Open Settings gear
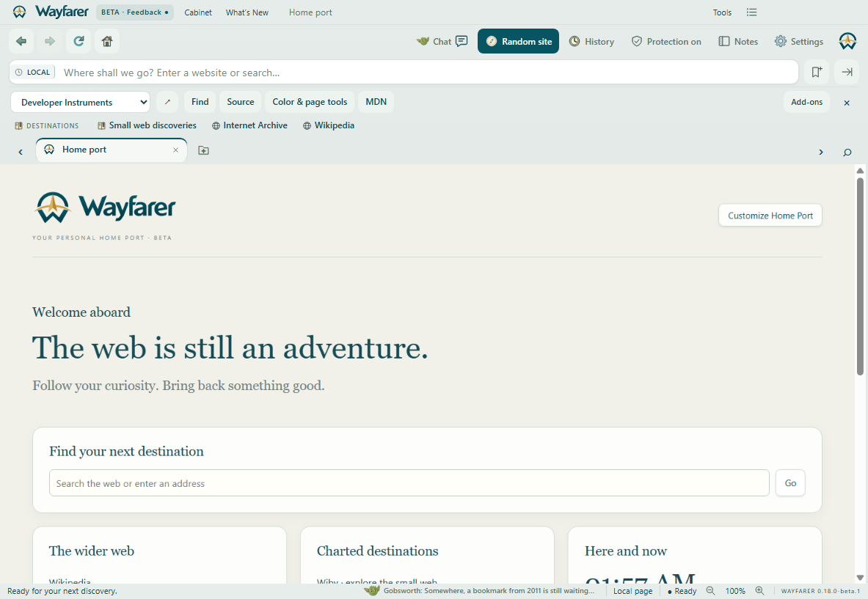868x599 pixels. [x=799, y=42]
